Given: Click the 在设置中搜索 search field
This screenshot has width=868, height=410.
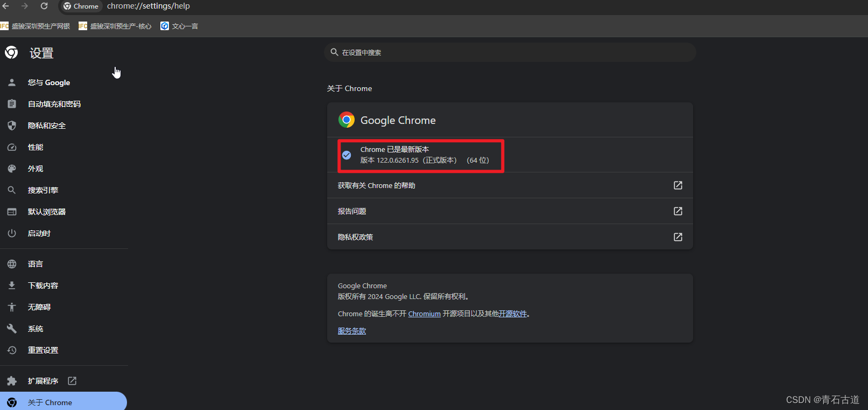Looking at the screenshot, I should tap(510, 52).
